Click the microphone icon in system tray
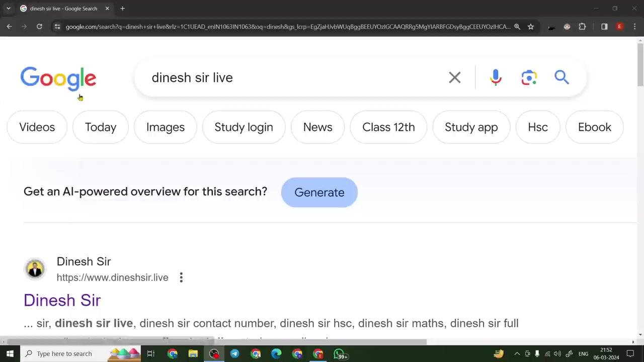Screen dimensions: 644x362 pyautogui.click(x=537, y=354)
